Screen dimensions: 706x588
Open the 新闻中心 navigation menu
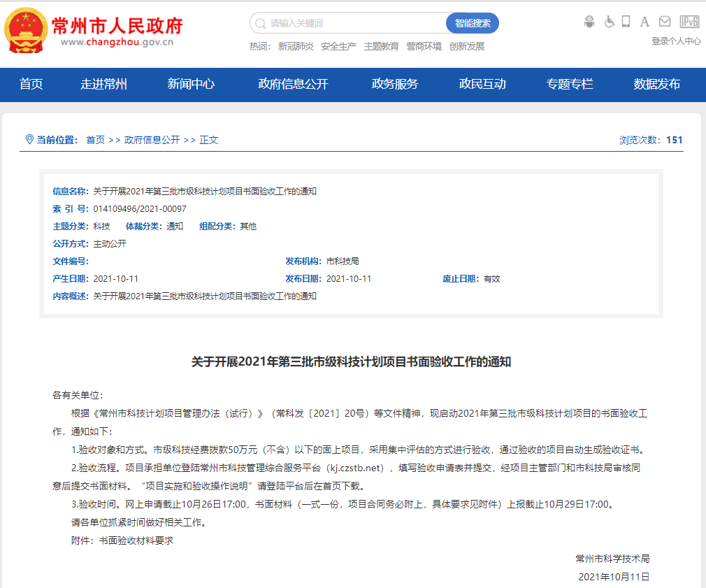tap(193, 85)
